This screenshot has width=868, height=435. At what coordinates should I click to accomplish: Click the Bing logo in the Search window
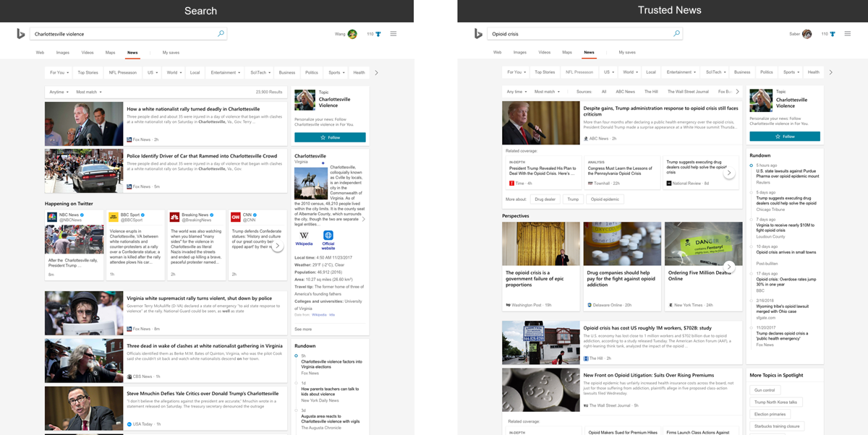21,34
